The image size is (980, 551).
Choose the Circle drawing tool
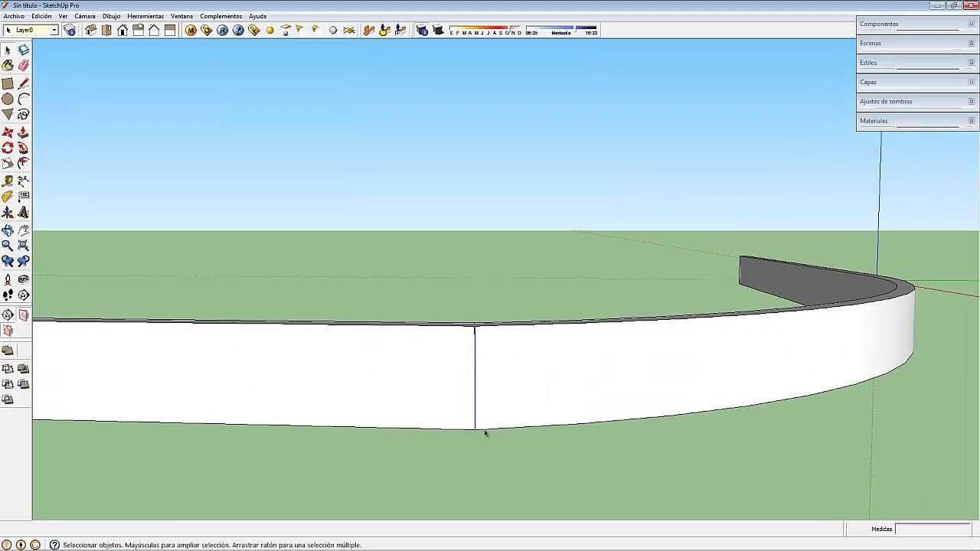coord(8,99)
